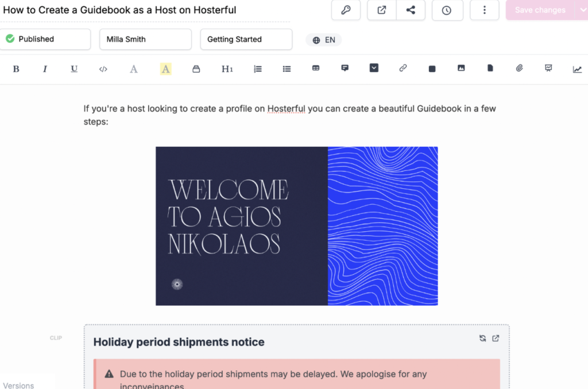The width and height of the screenshot is (588, 389).
Task: Select the Italic formatting icon
Action: (45, 68)
